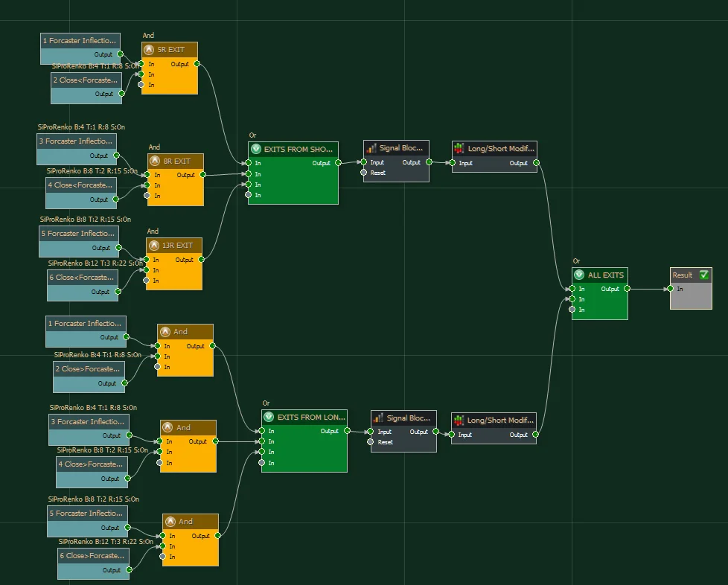Click Output port of Signal Bloc after EXITS FROM LON...

435,432
